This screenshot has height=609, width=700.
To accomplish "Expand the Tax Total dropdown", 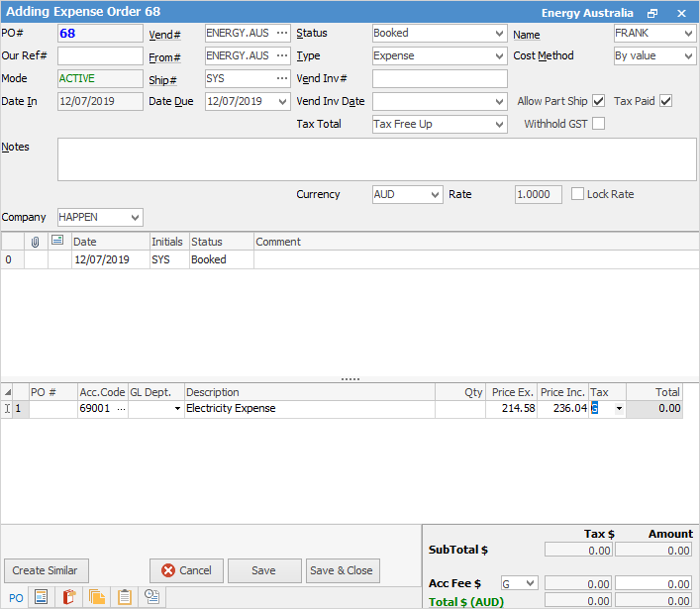I will (x=498, y=124).
